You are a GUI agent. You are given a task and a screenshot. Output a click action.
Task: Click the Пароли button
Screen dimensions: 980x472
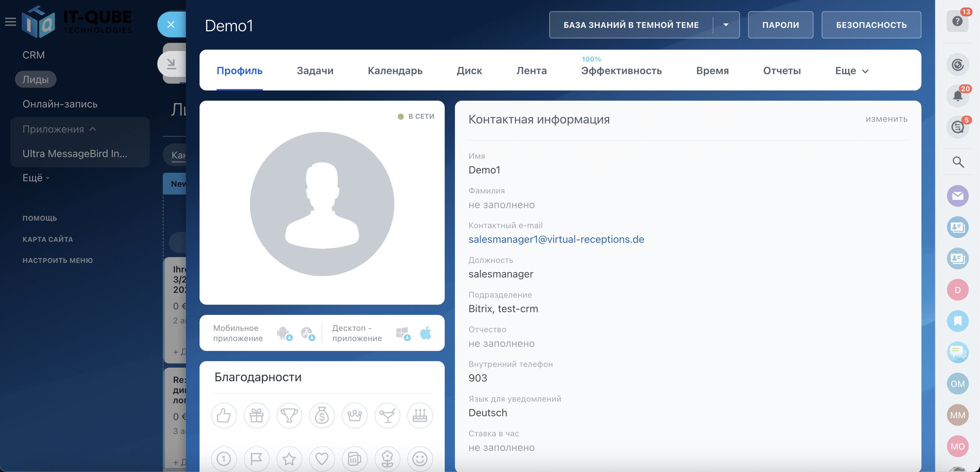[x=780, y=25]
